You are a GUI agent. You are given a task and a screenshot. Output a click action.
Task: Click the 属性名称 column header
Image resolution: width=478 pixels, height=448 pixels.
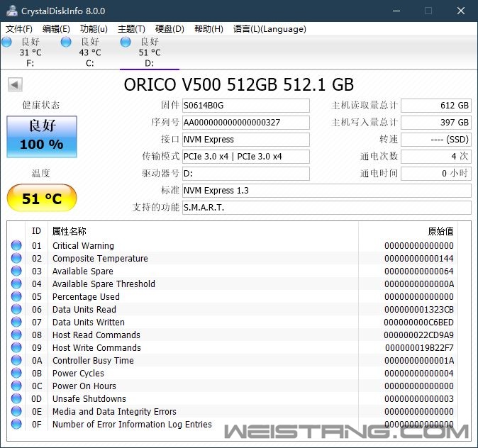click(70, 231)
